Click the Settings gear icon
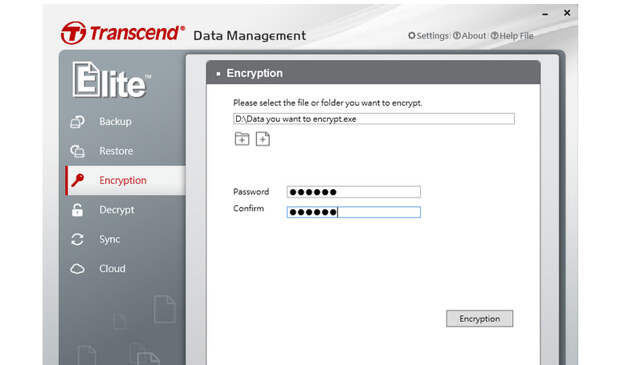 [412, 36]
